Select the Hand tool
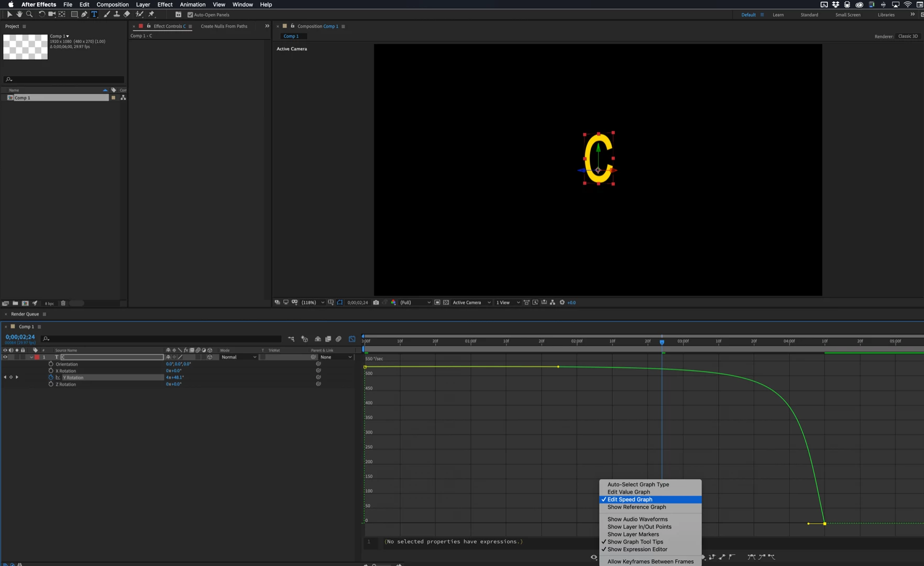The height and width of the screenshot is (566, 924). (x=19, y=14)
